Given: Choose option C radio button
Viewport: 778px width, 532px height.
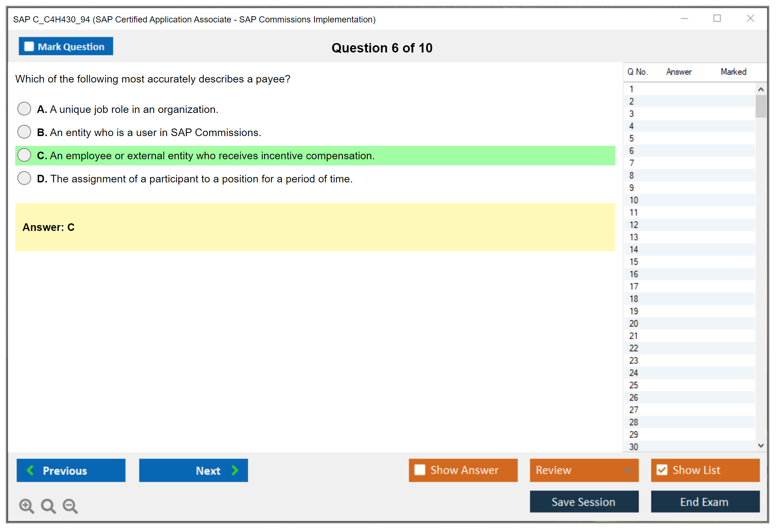Looking at the screenshot, I should point(24,155).
